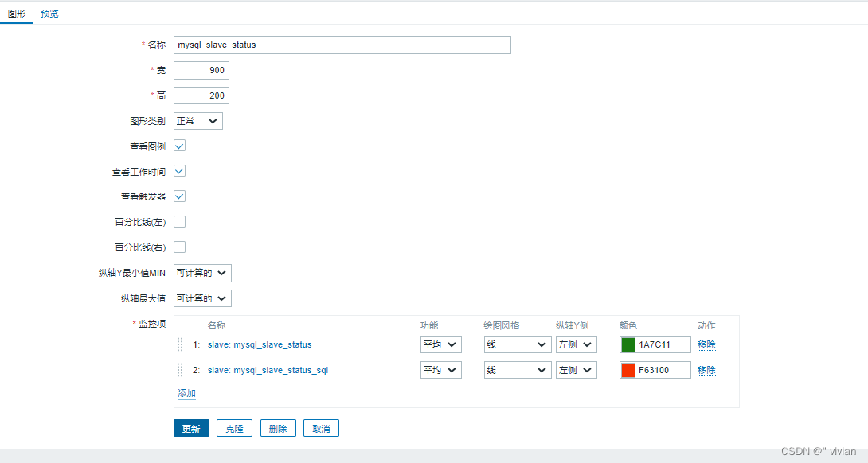Switch to the 图形 tab
Image resolution: width=868 pixels, height=463 pixels.
tap(17, 14)
